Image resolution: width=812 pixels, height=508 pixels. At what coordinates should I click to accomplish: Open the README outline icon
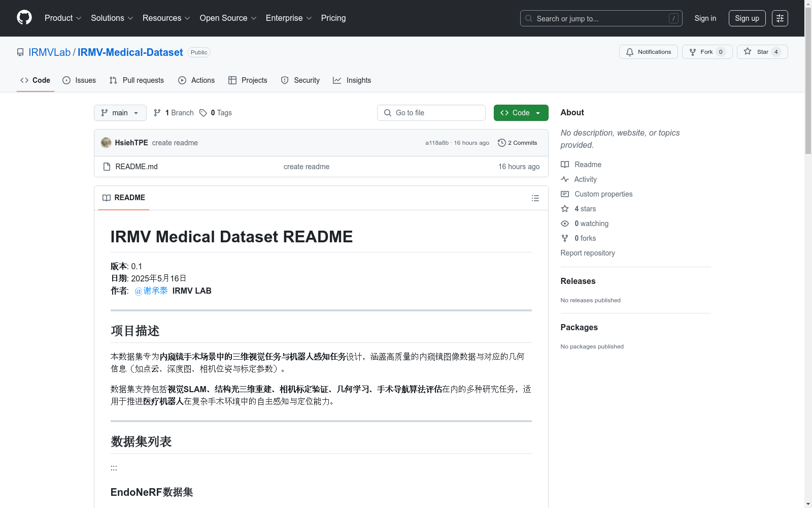click(x=535, y=198)
